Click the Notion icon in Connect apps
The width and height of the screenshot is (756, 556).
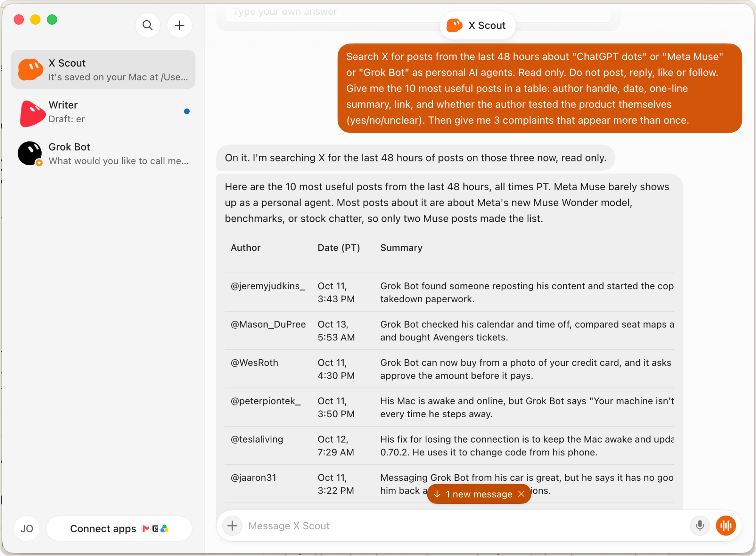pos(155,528)
